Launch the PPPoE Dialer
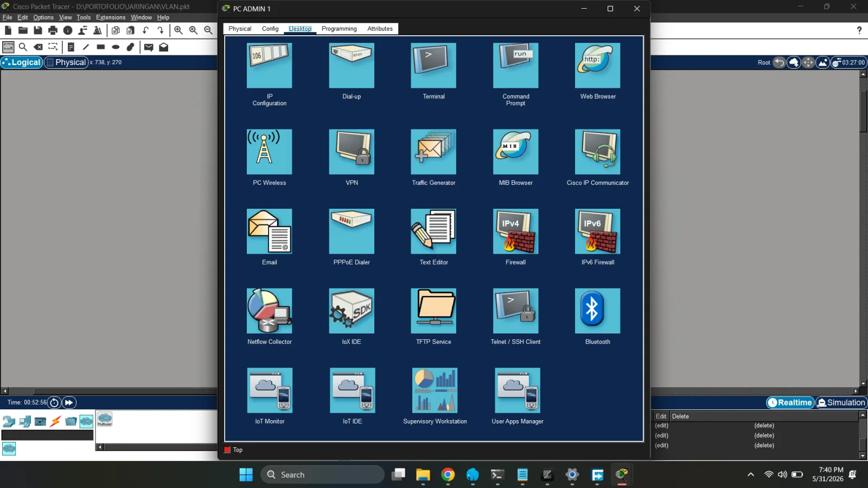 click(x=352, y=232)
